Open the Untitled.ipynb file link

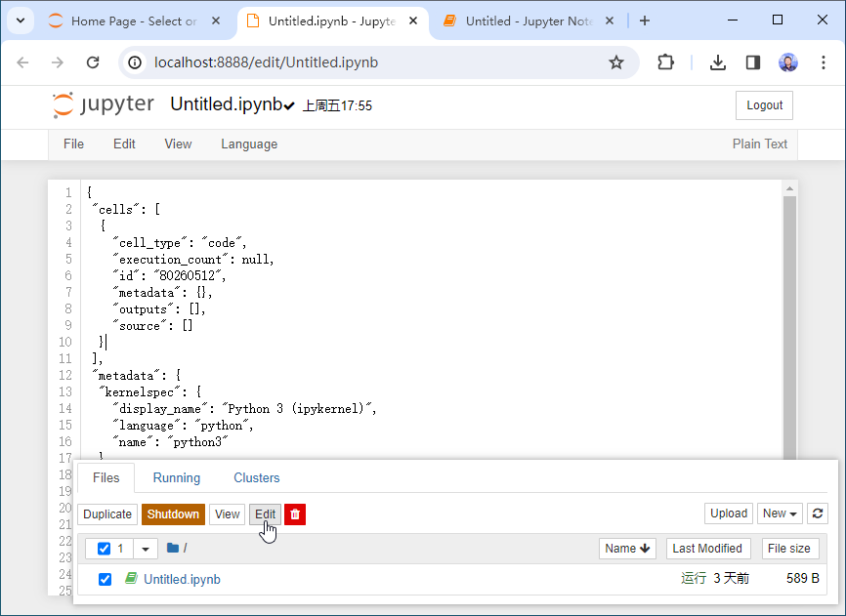click(x=182, y=580)
